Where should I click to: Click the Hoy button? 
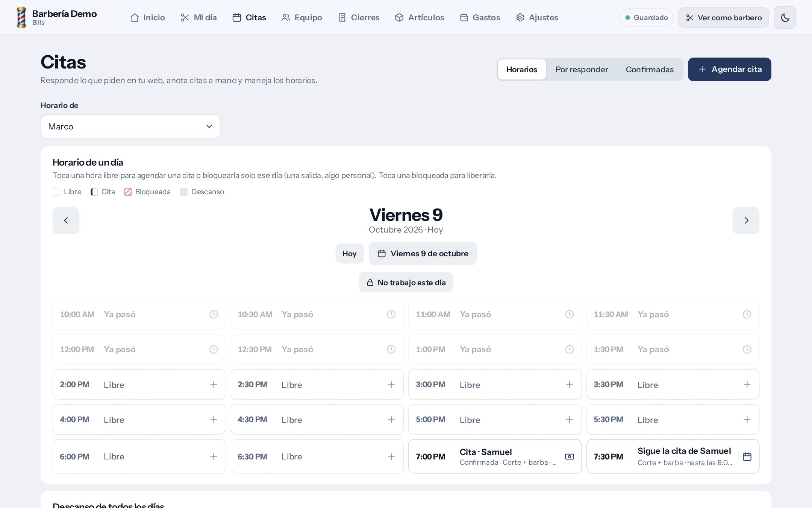click(x=350, y=253)
